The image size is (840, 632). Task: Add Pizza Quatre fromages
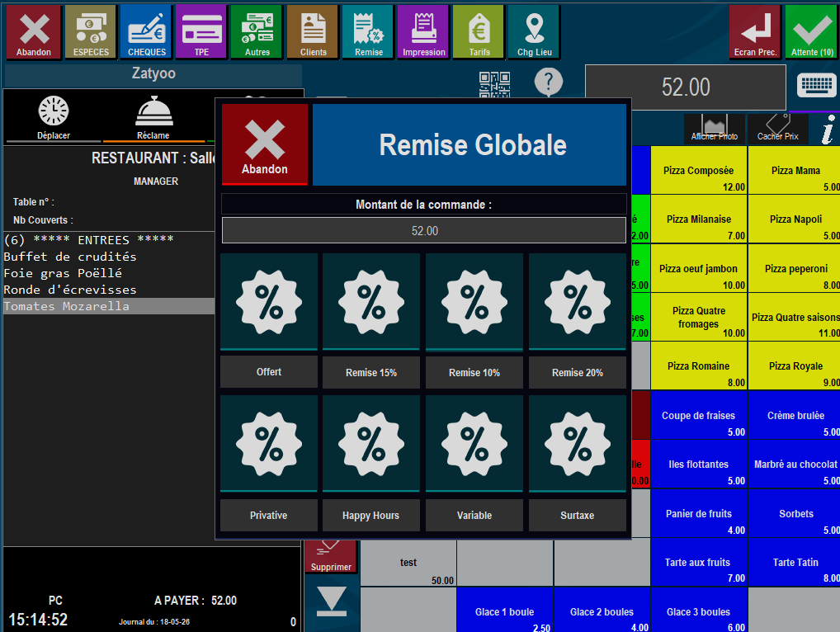[x=699, y=317]
